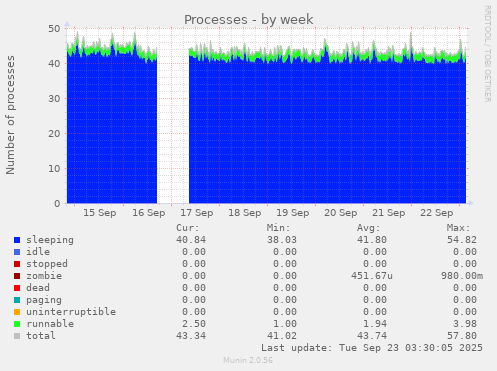The width and height of the screenshot is (497, 371).
Task: Click the 'dead' legend label
Action: tap(38, 288)
